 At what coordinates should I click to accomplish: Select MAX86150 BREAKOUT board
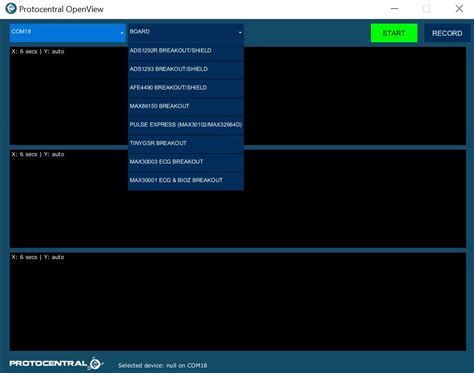pyautogui.click(x=186, y=106)
